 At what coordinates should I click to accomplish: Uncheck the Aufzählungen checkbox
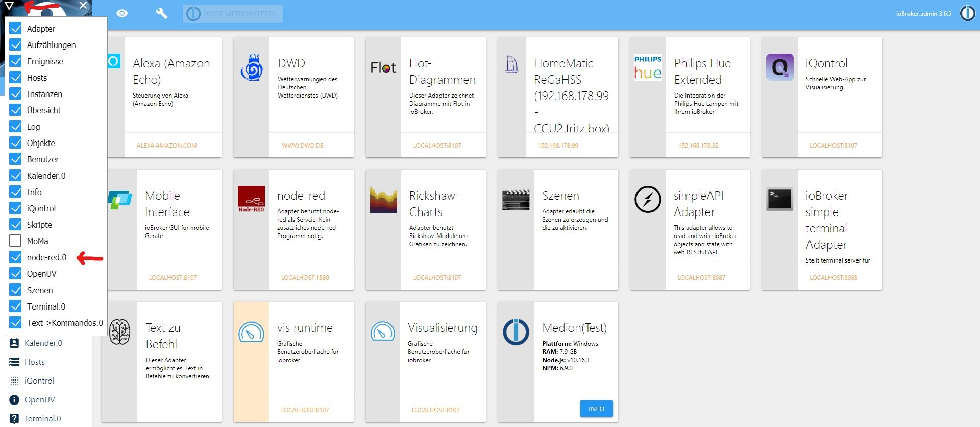point(16,45)
